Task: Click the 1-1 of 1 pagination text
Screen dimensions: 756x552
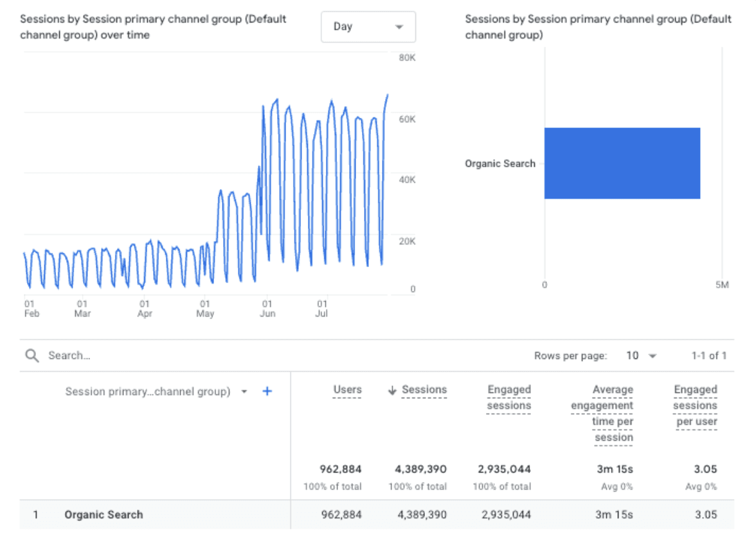Action: 708,356
